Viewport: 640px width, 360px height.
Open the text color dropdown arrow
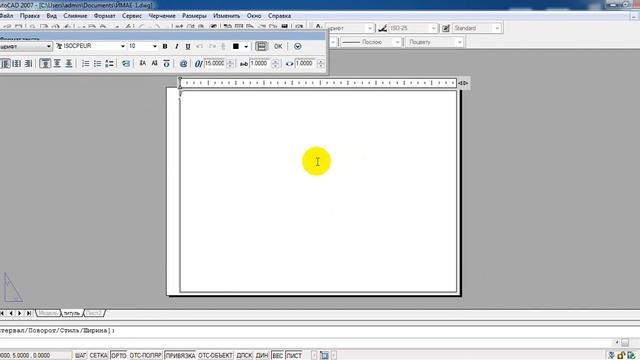point(246,47)
